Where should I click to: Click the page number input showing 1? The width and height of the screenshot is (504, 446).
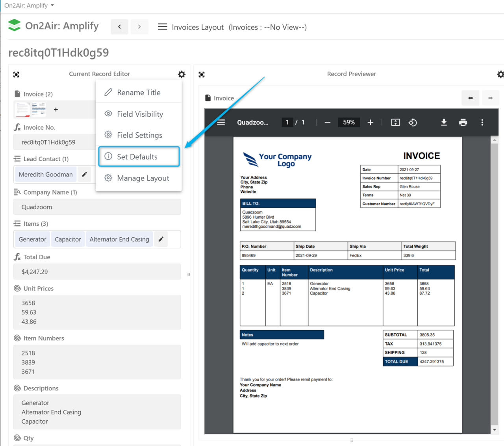point(287,122)
